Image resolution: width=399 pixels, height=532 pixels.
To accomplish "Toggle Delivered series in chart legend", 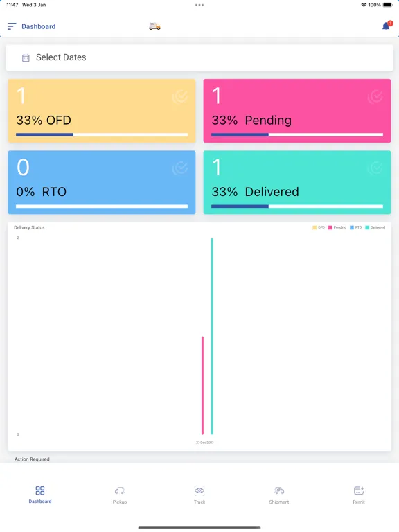I will [375, 227].
